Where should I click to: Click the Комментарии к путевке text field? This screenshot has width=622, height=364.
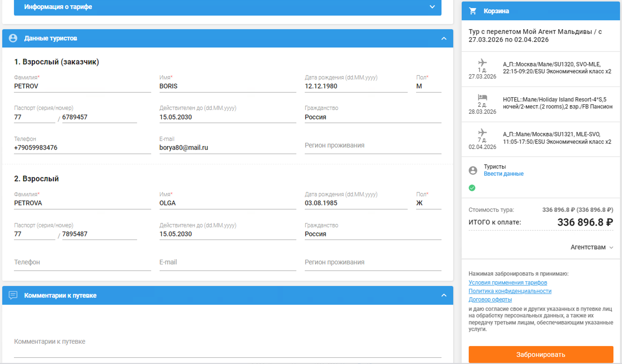[227, 342]
